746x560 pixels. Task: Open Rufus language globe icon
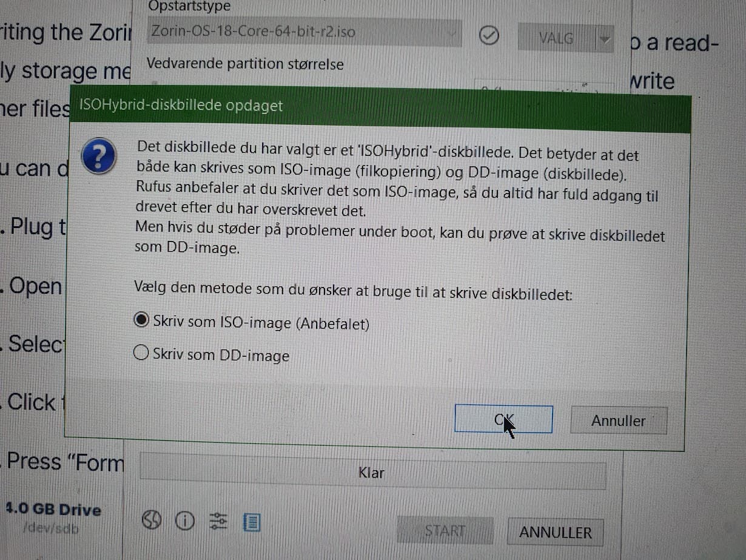click(x=152, y=521)
